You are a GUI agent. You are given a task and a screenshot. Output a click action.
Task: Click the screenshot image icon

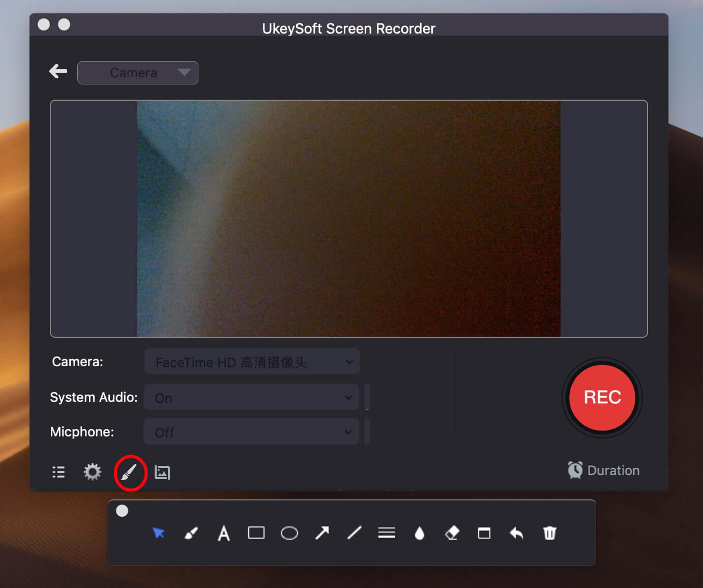click(162, 473)
